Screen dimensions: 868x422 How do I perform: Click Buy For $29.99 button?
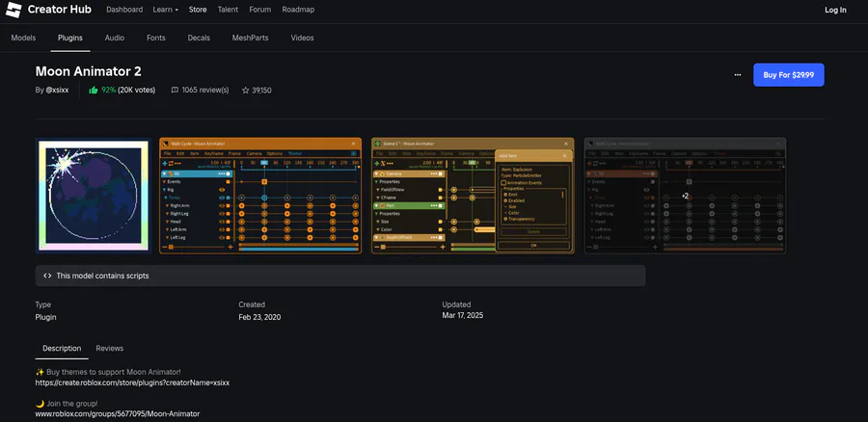[x=788, y=74]
